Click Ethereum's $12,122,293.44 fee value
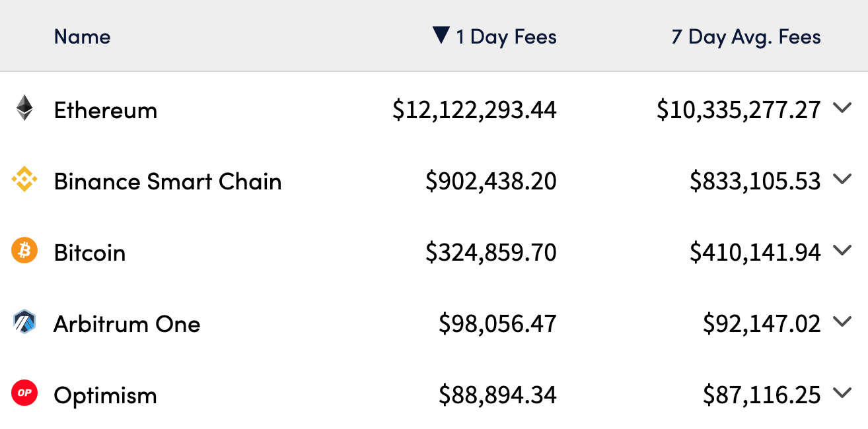 coord(474,110)
